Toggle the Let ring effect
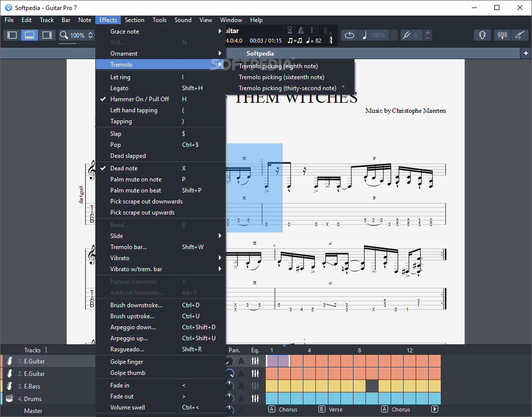This screenshot has height=417, width=532. [x=160, y=77]
